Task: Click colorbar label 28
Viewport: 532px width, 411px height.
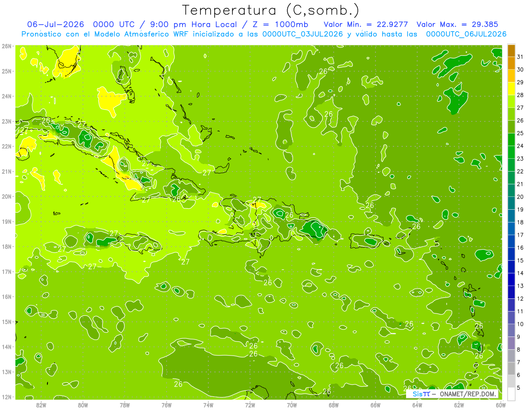Action: click(x=520, y=95)
